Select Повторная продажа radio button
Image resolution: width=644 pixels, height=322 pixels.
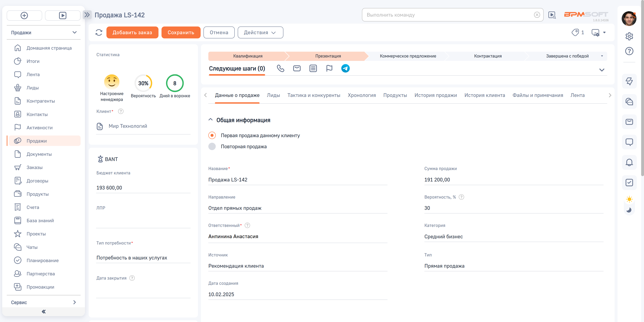tap(212, 146)
